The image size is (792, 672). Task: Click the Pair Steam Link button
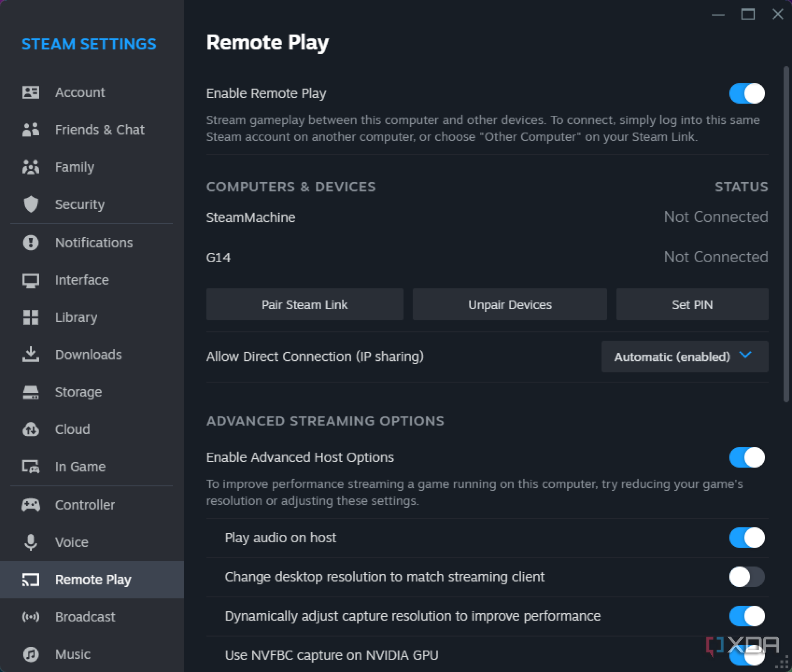[304, 305]
